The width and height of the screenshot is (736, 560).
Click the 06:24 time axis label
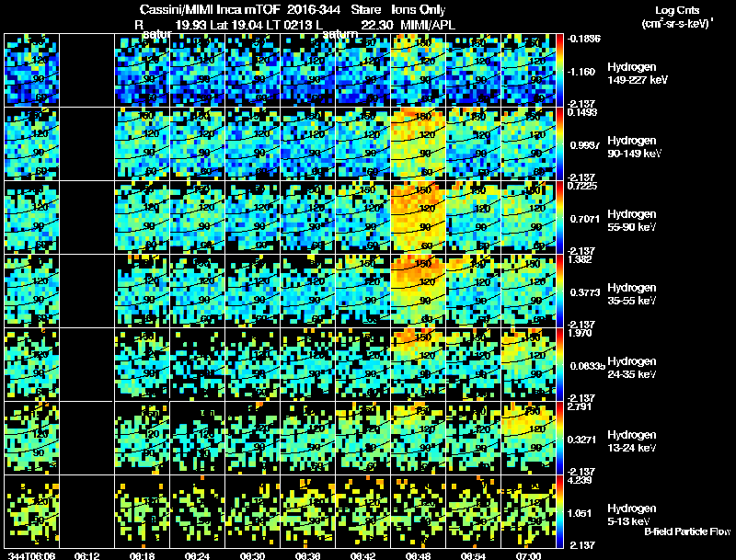coord(197,555)
